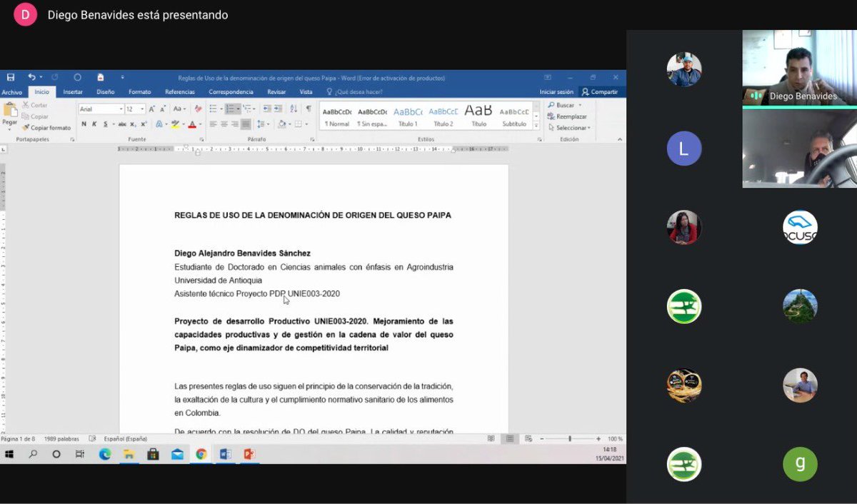
Task: Open the Buscar dropdown arrow
Action: 580,105
